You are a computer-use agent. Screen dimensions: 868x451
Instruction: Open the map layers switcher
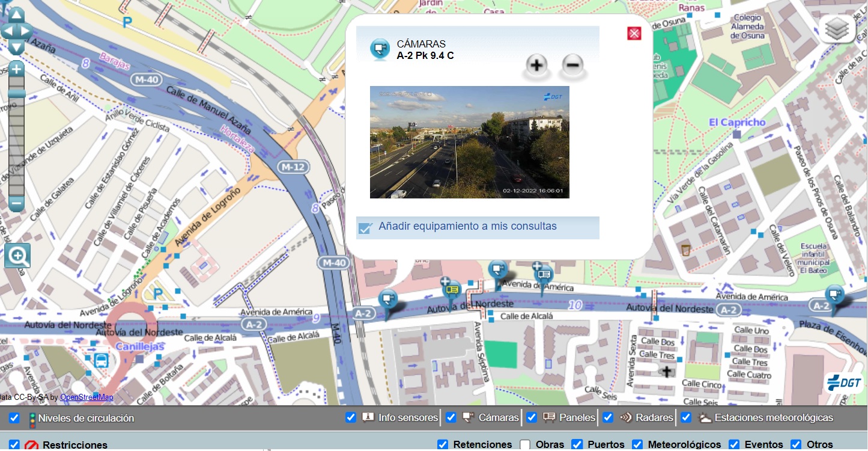837,29
